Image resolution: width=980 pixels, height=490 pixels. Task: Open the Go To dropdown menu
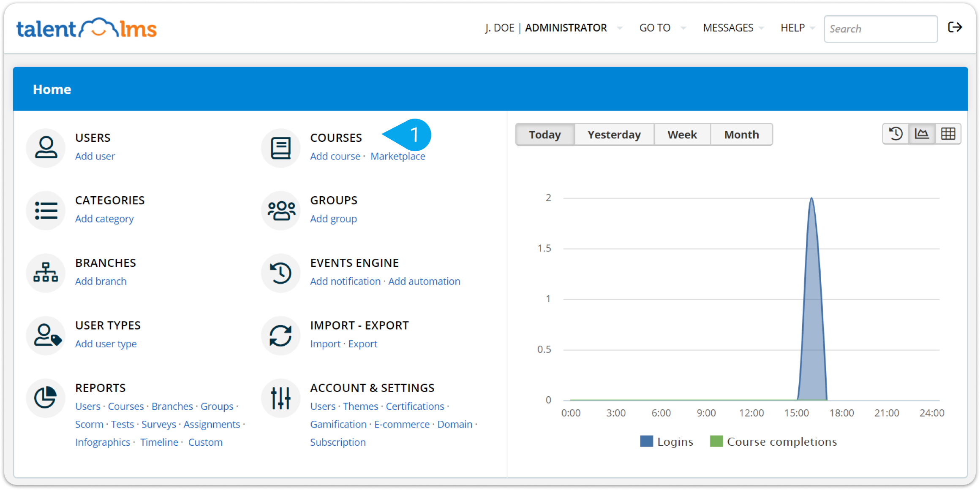tap(662, 28)
